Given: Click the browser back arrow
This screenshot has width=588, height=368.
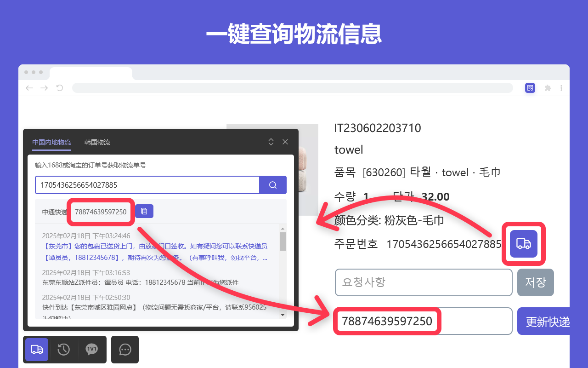Looking at the screenshot, I should click(x=29, y=87).
